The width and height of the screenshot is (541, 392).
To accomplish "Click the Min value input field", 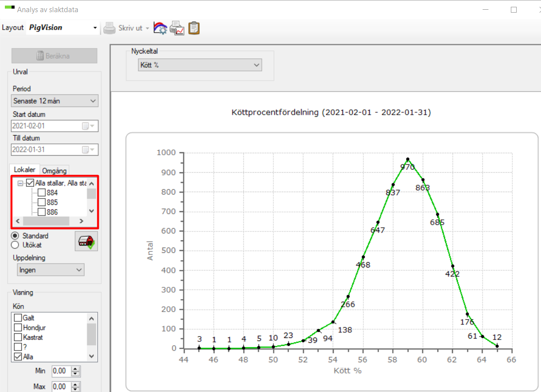I will (x=61, y=371).
